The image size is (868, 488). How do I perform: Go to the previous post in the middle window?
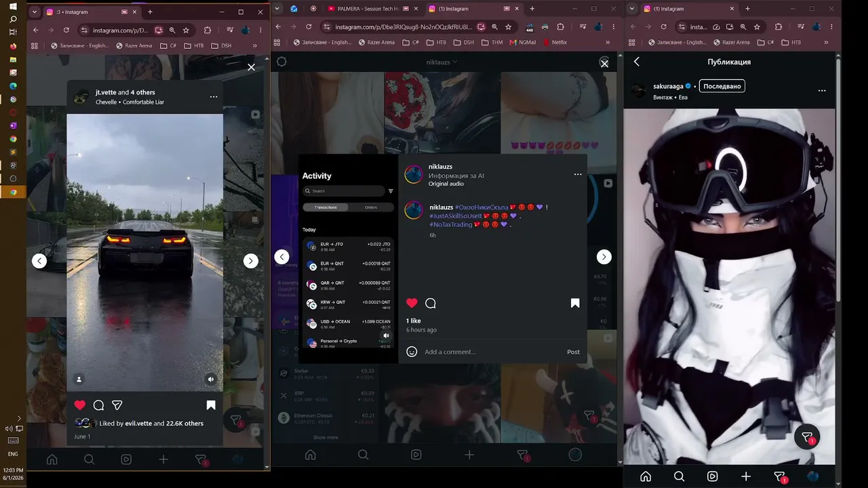(x=281, y=257)
